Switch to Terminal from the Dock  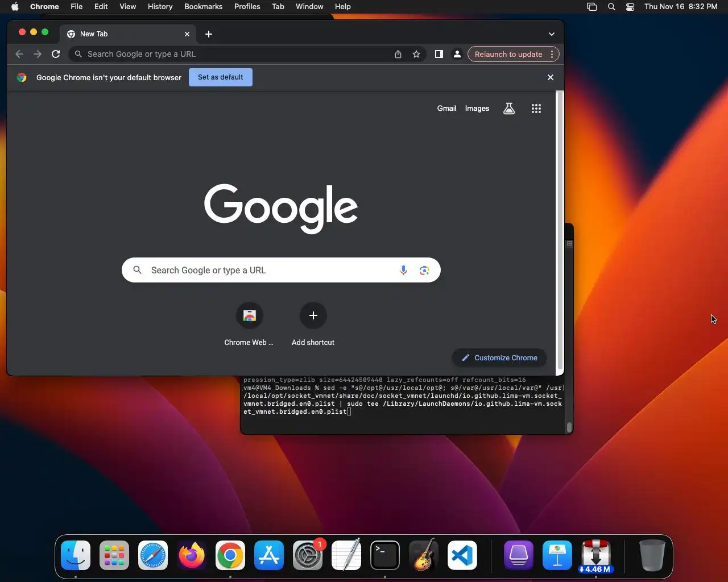tap(385, 555)
